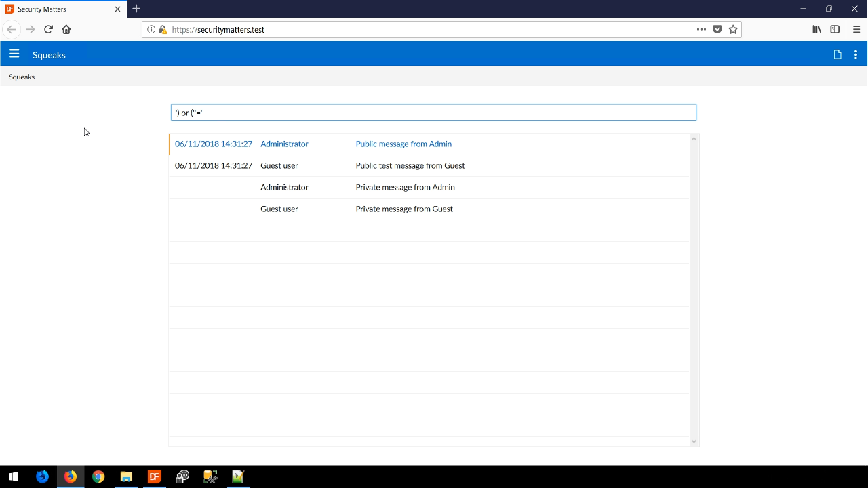Toggle the browser sidebar view
This screenshot has width=868, height=488.
coord(835,29)
